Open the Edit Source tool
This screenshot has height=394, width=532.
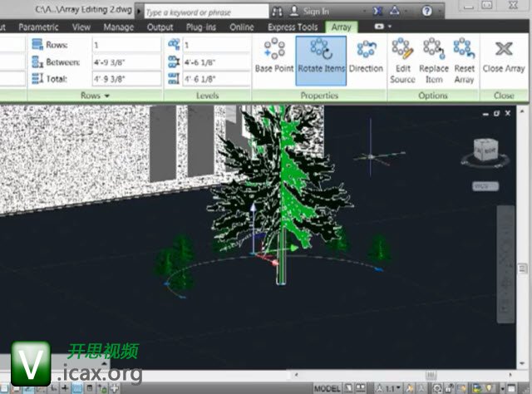click(402, 61)
